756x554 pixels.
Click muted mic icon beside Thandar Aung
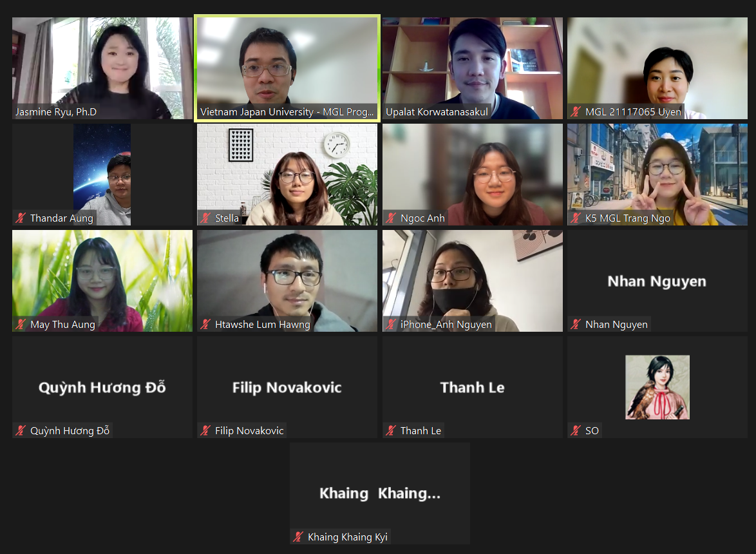tap(20, 218)
